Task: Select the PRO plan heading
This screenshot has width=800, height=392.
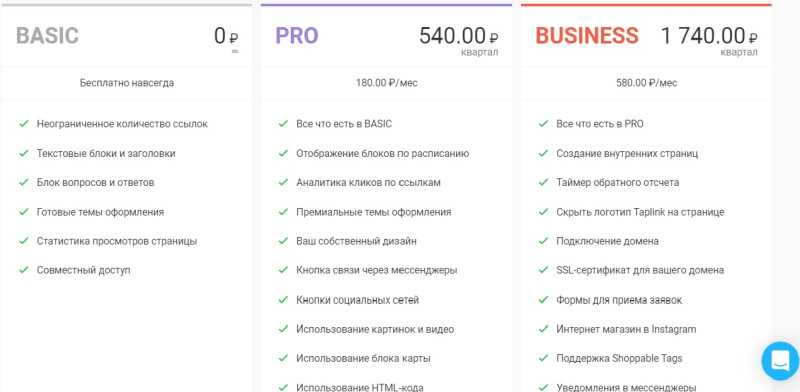Action: pyautogui.click(x=297, y=36)
